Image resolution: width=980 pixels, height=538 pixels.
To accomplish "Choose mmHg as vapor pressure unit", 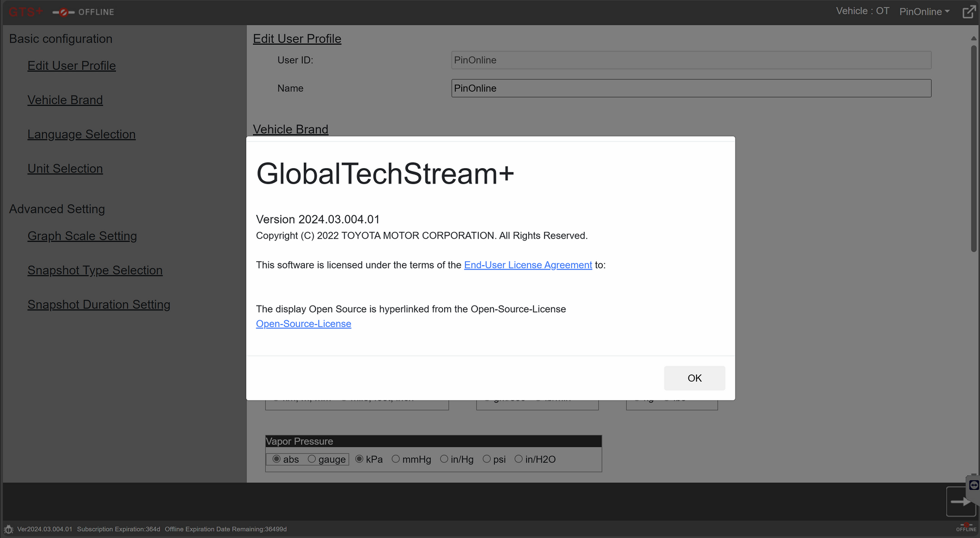I will pos(396,459).
